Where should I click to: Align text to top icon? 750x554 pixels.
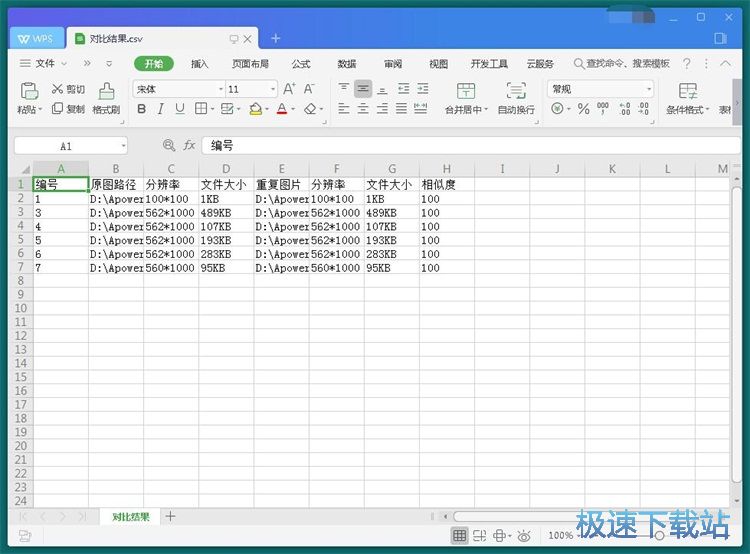[x=343, y=89]
